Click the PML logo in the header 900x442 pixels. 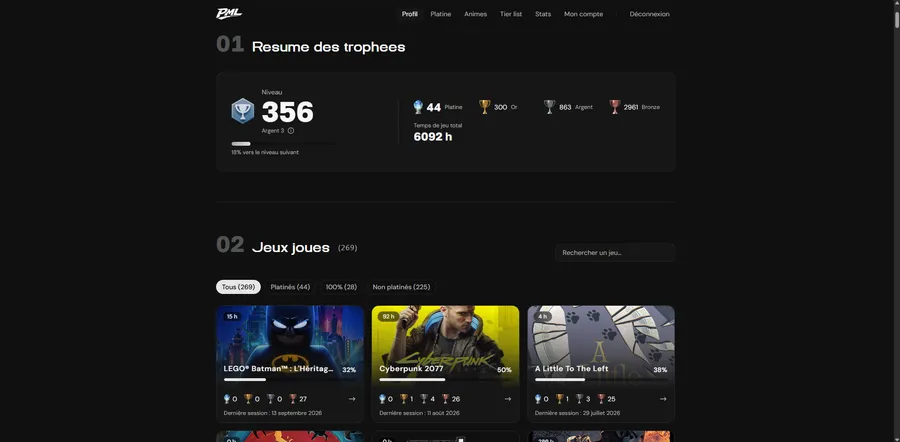point(229,14)
